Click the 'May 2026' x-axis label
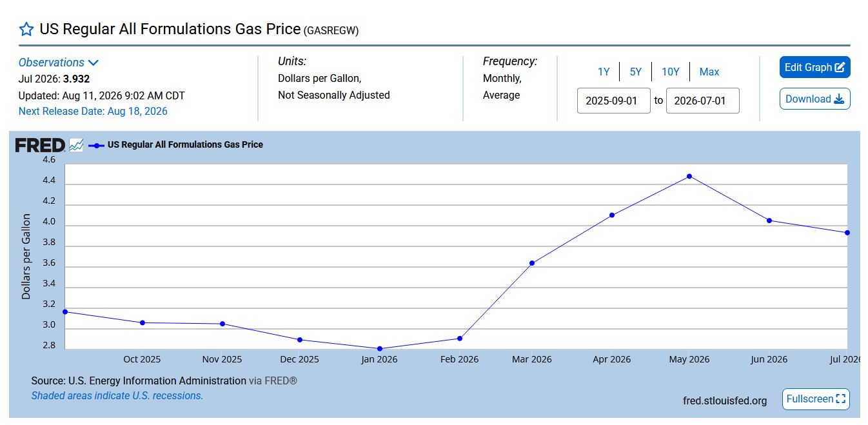This screenshot has height=425, width=868. 689,359
